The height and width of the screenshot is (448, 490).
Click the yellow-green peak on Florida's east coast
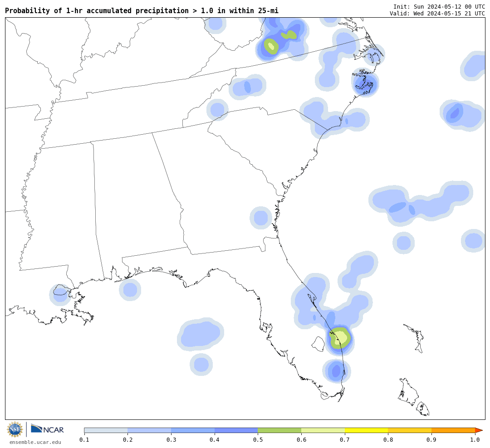(x=340, y=338)
